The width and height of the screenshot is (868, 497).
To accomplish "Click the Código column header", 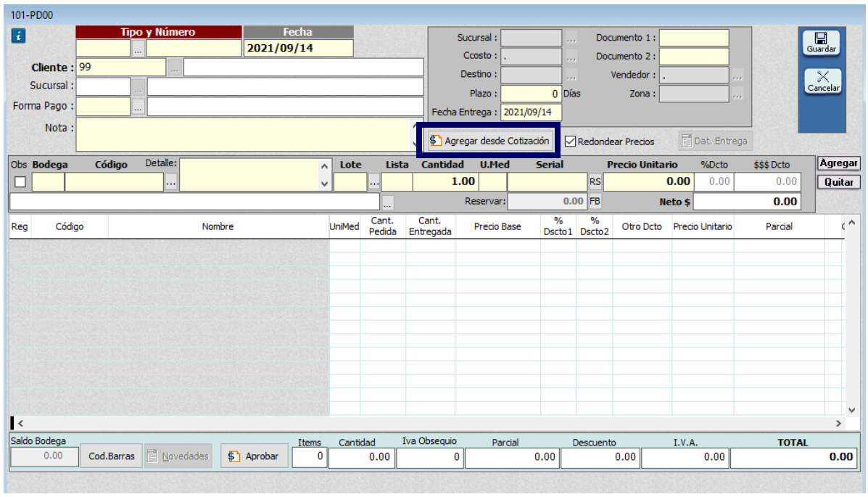I will click(69, 226).
